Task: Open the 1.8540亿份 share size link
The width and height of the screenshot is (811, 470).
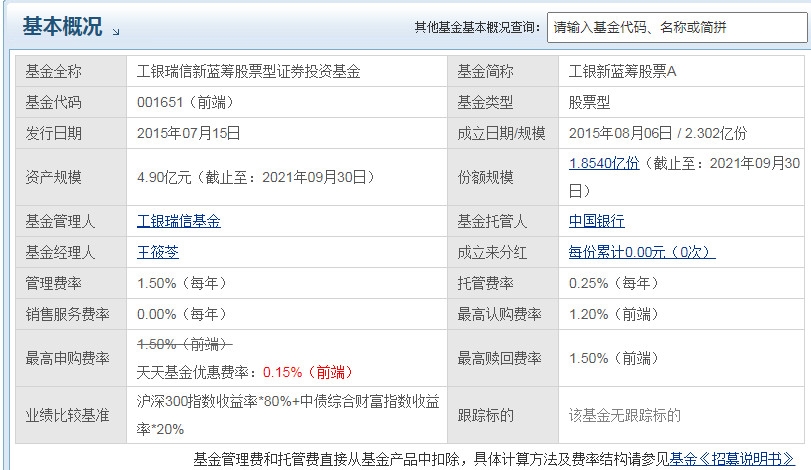Action: [604, 163]
